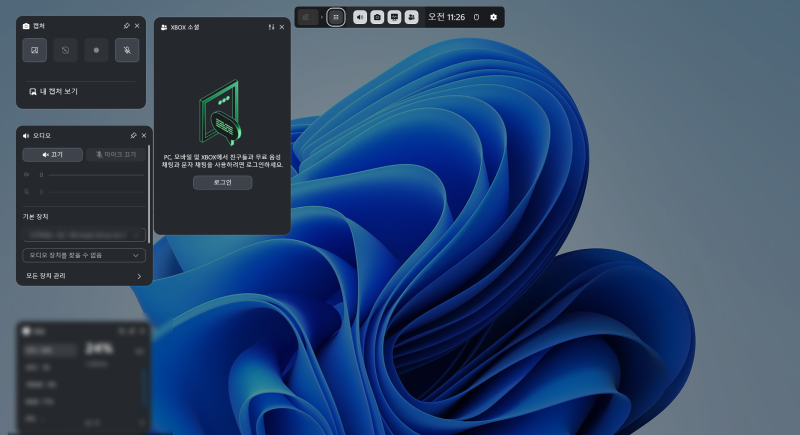
Task: Click the dimmed Xbox home button in top bar
Action: click(x=307, y=17)
